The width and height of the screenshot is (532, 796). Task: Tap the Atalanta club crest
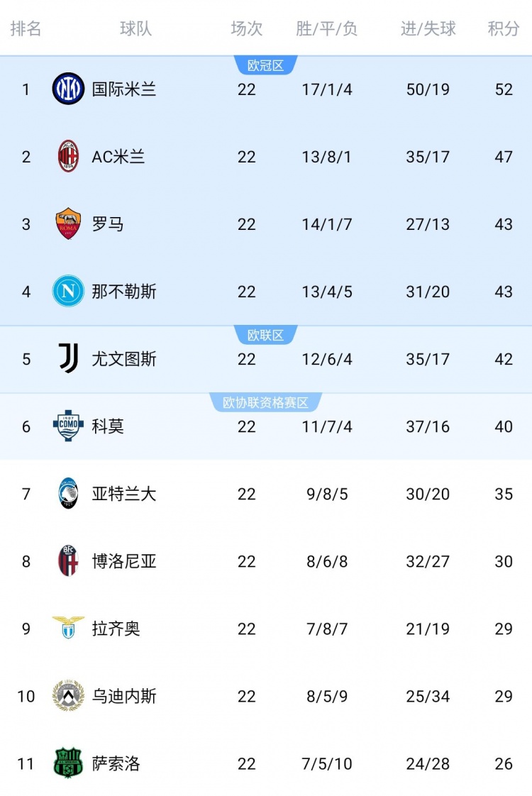pyautogui.click(x=68, y=494)
